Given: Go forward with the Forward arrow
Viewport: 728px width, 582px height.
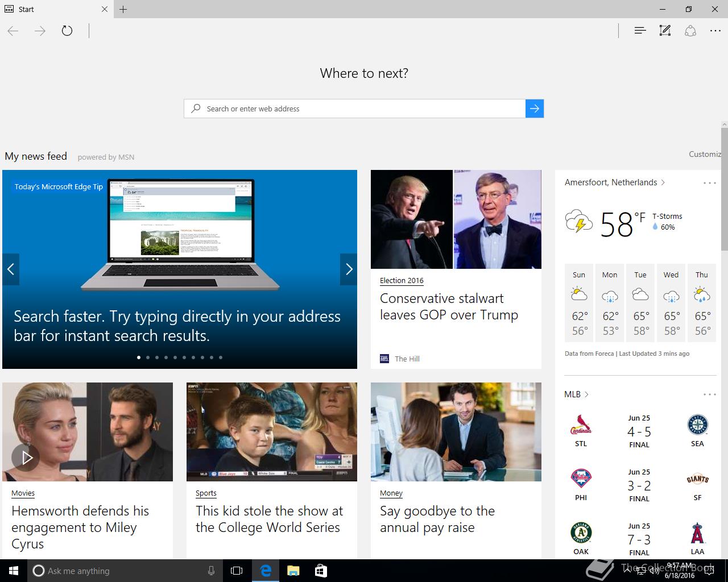Looking at the screenshot, I should 40,31.
